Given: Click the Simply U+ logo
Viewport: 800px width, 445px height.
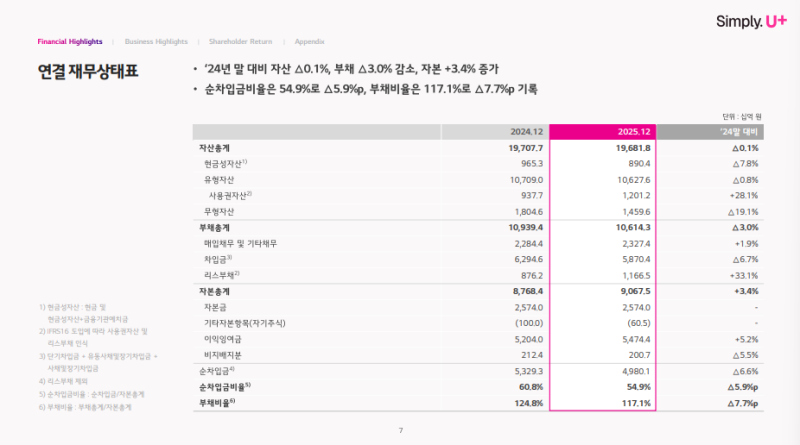Looking at the screenshot, I should click(x=751, y=21).
